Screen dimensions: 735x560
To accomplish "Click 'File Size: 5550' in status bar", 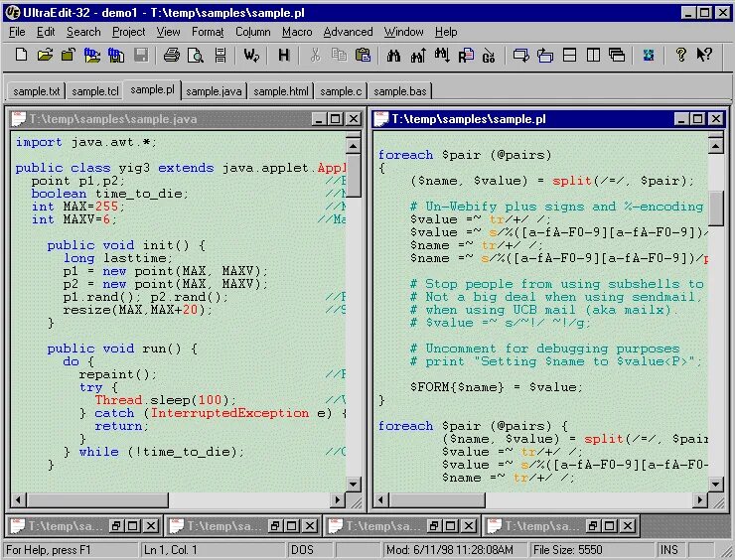I will pos(568,550).
